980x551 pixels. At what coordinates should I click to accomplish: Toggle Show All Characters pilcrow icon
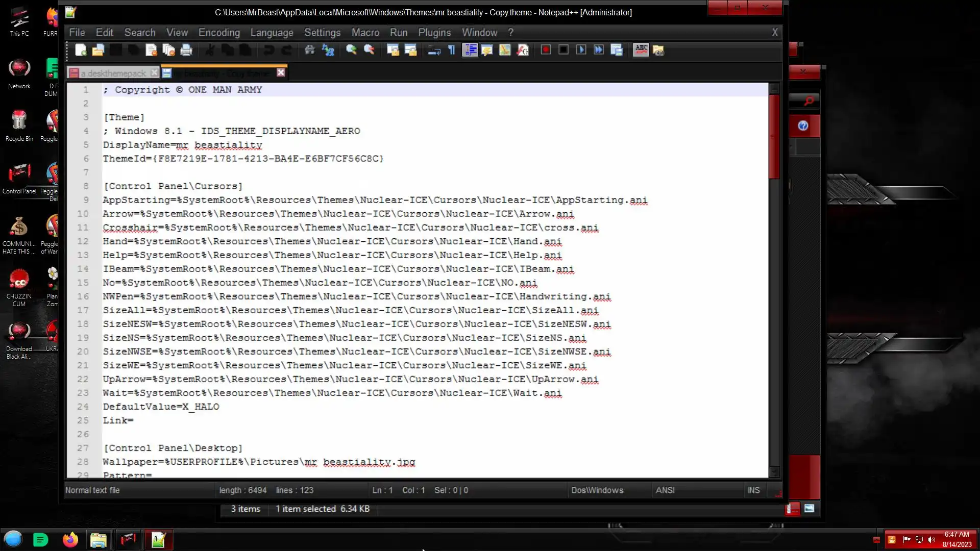point(452,50)
